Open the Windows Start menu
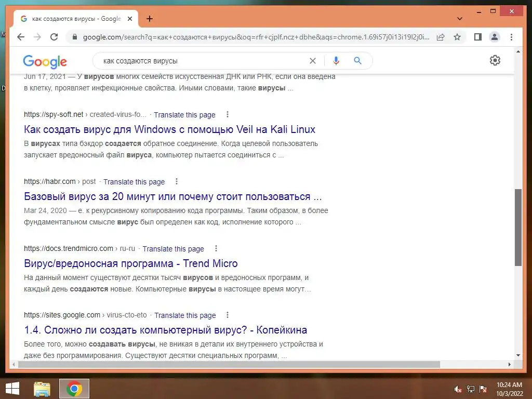Viewport: 532px width, 399px height. [x=12, y=389]
